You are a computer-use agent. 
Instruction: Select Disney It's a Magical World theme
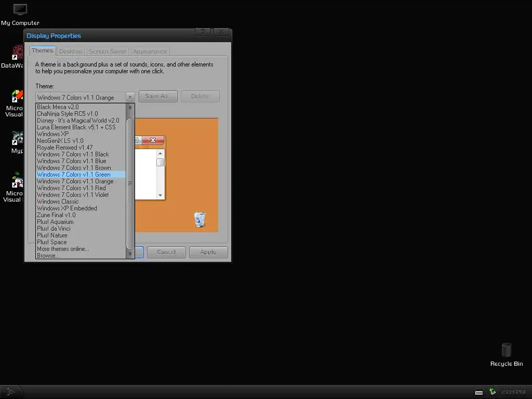pyautogui.click(x=81, y=121)
